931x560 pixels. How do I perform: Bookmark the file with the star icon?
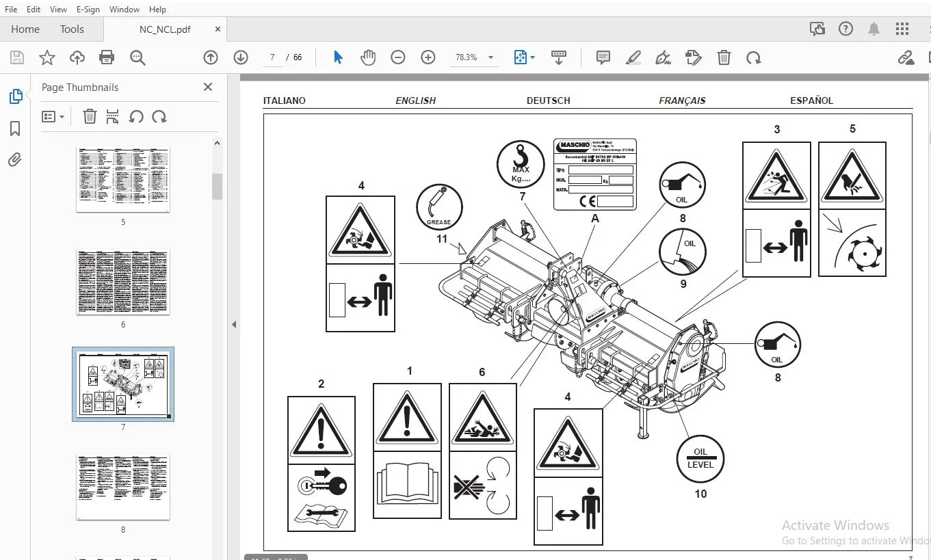[47, 57]
